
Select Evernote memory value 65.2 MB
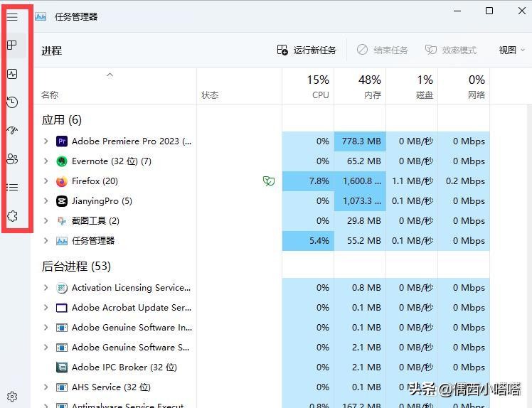[x=364, y=161]
